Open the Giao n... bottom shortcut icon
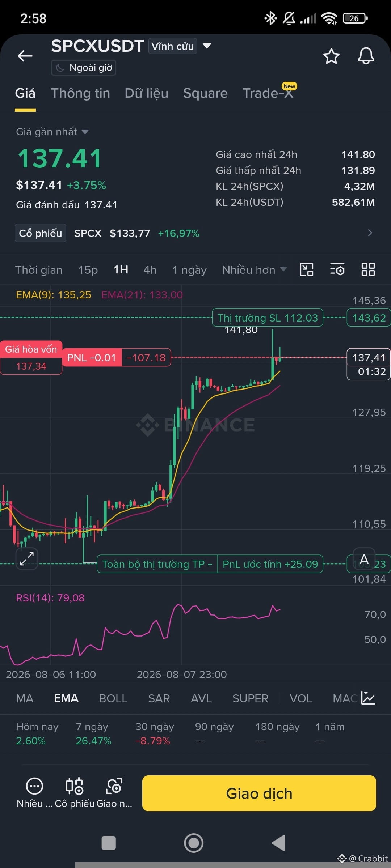The width and height of the screenshot is (391, 868). (x=114, y=786)
